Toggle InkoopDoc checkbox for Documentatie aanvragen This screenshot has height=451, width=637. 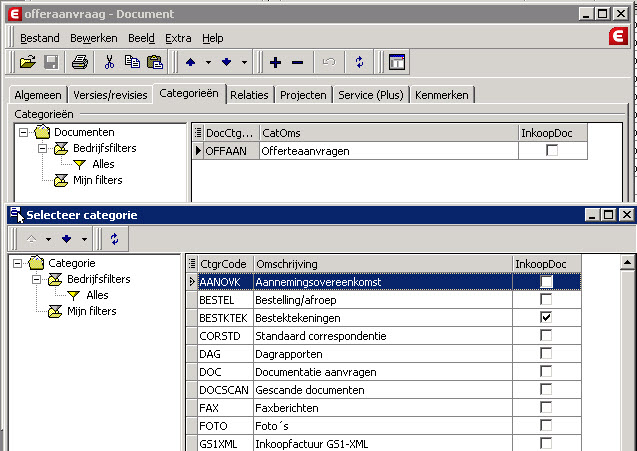click(546, 371)
